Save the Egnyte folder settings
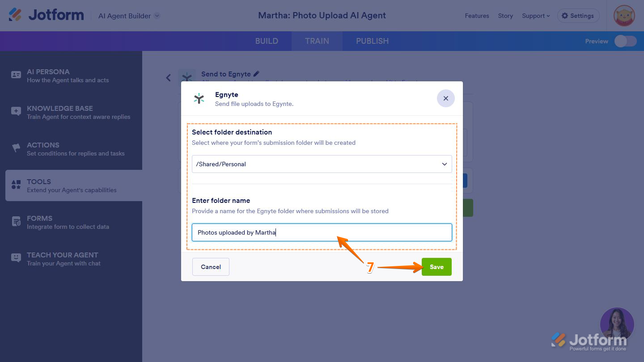Image resolution: width=644 pixels, height=362 pixels. (x=436, y=267)
